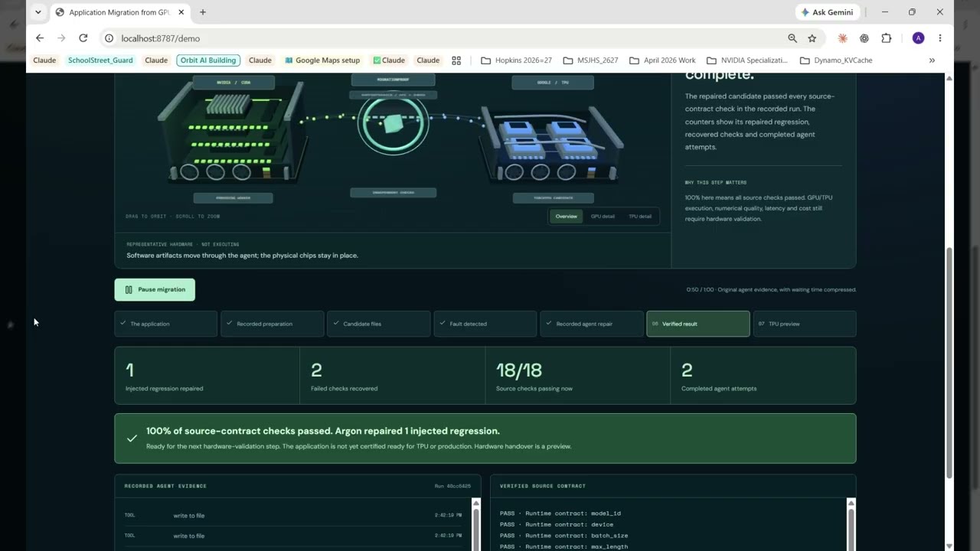This screenshot has height=551, width=980.
Task: Open the apps grid icon in the bookmarks bar
Action: pos(456,60)
